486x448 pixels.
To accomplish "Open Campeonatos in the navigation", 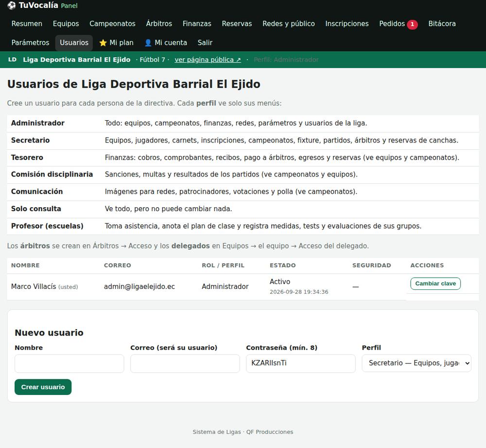I will pyautogui.click(x=113, y=23).
